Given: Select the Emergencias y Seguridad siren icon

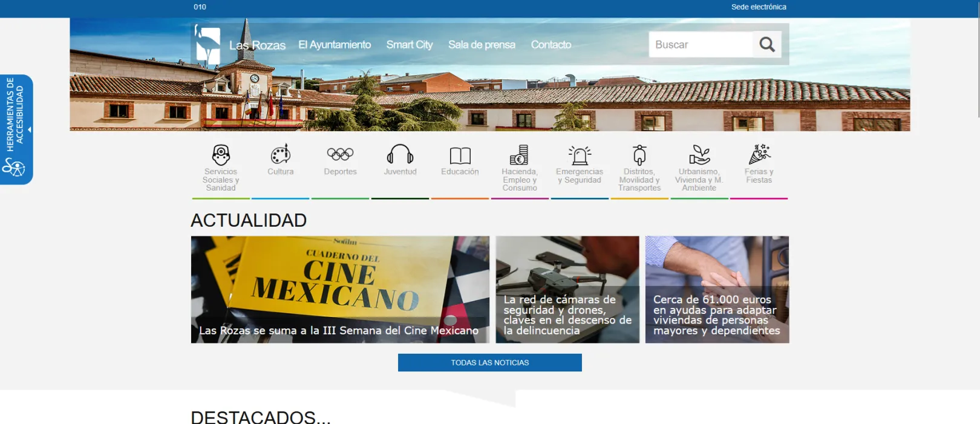Looking at the screenshot, I should (x=580, y=155).
